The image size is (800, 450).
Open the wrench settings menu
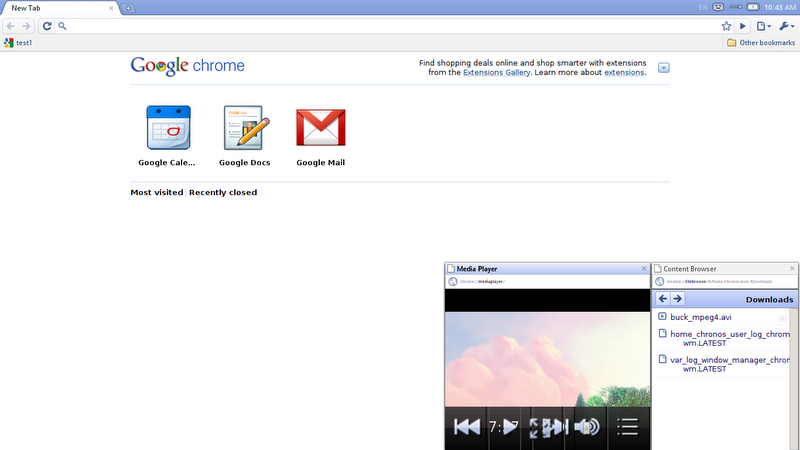787,26
